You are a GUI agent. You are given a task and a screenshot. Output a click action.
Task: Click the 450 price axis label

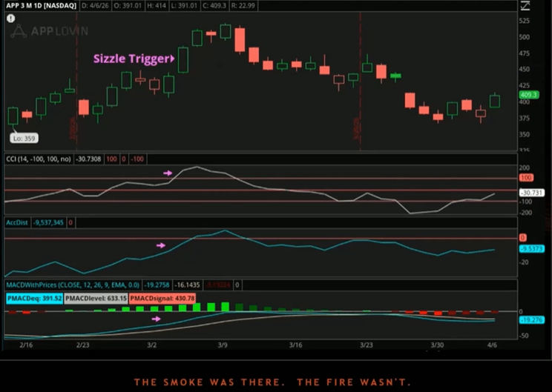525,69
